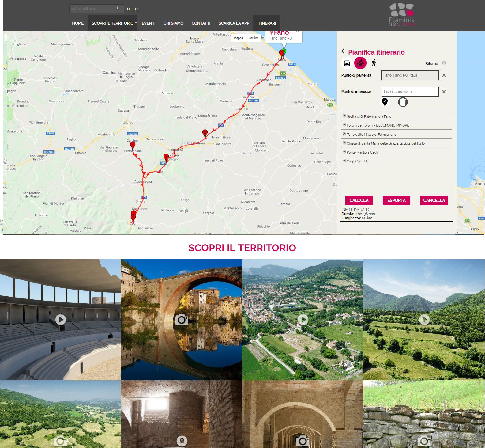485x448 pixels.
Task: Click back arrow beside Pianifica itinerario
Action: (344, 51)
